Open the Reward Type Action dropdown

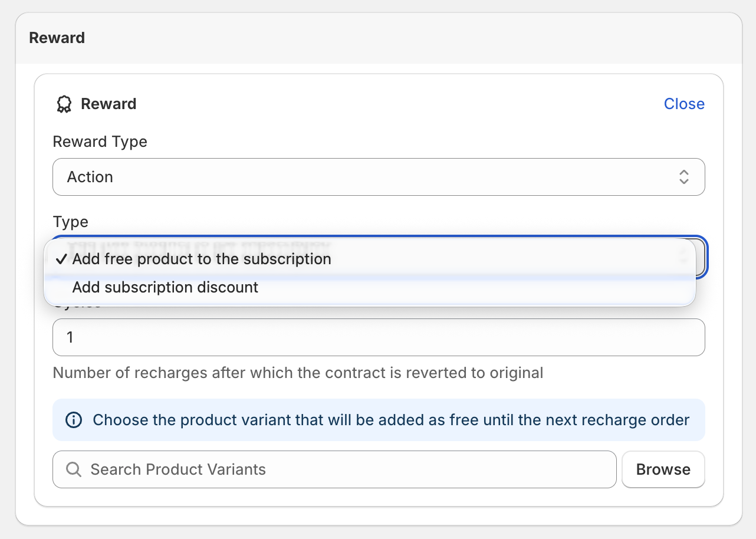coord(378,177)
